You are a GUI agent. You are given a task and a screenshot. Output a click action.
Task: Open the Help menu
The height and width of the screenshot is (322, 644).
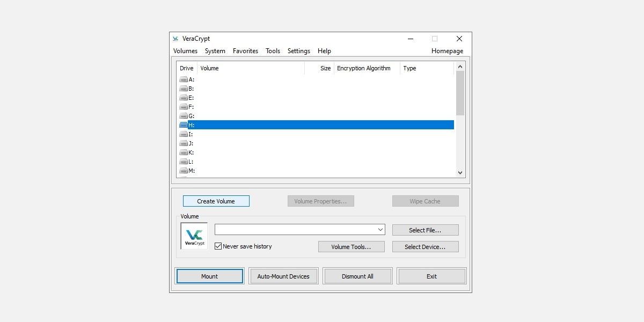324,51
